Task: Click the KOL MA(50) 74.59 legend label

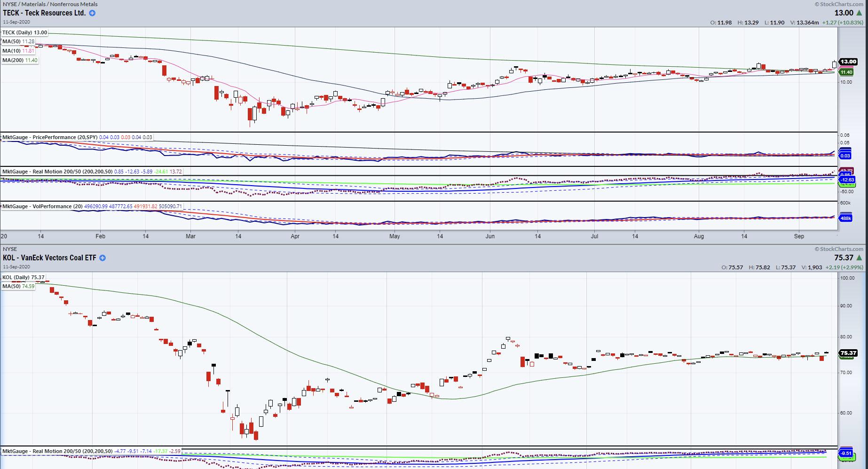Action: tap(18, 286)
